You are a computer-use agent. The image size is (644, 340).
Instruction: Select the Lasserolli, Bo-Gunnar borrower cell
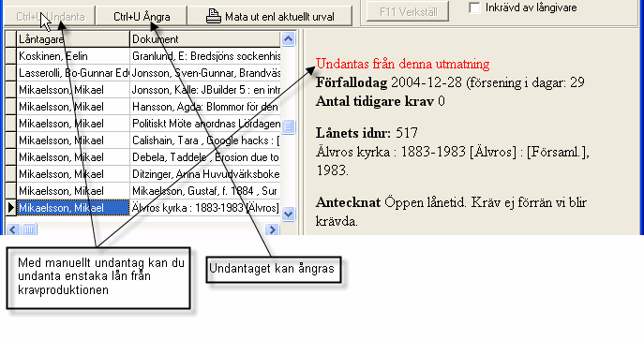pos(73,73)
